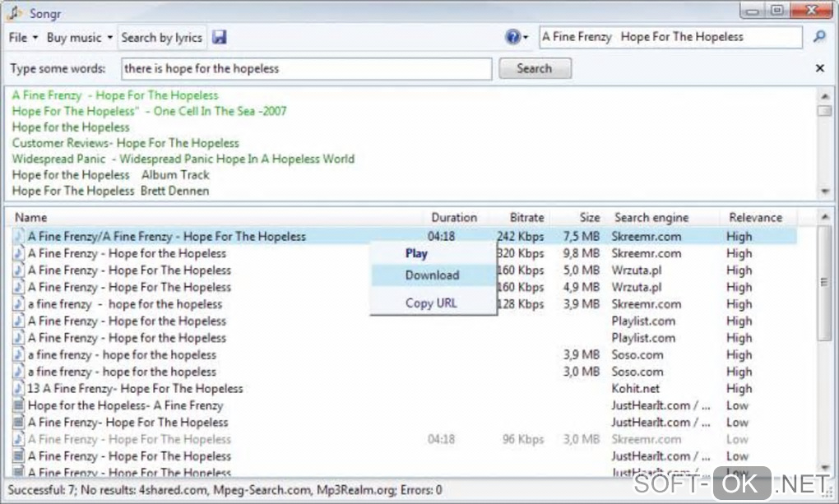Click the scrollbar thumb of the song results table
Image resolution: width=839 pixels, height=504 pixels.
point(824,283)
